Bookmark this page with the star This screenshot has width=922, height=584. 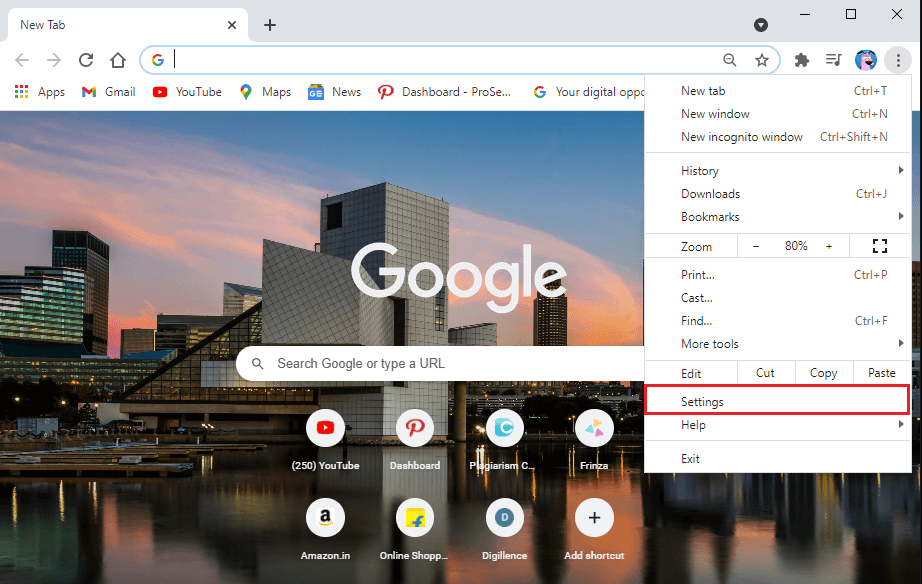[762, 60]
